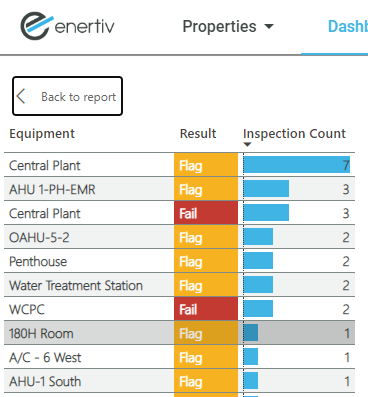
Task: Select the AHU 1-PH-EMR equipment row
Action: click(179, 189)
